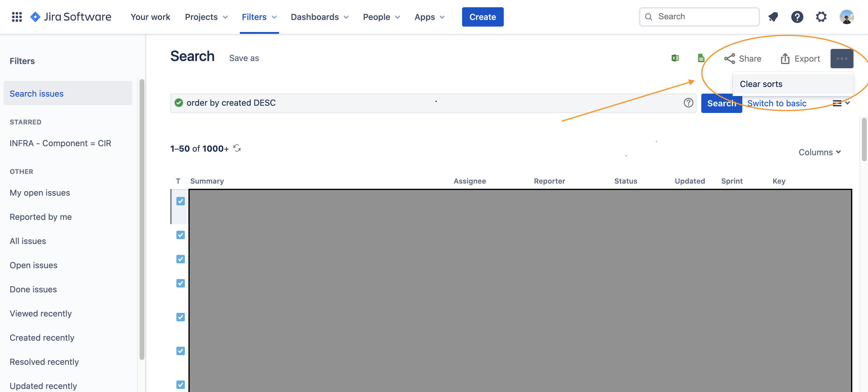Open Your work in top navigation
Image resolution: width=868 pixels, height=392 pixels.
(x=150, y=17)
